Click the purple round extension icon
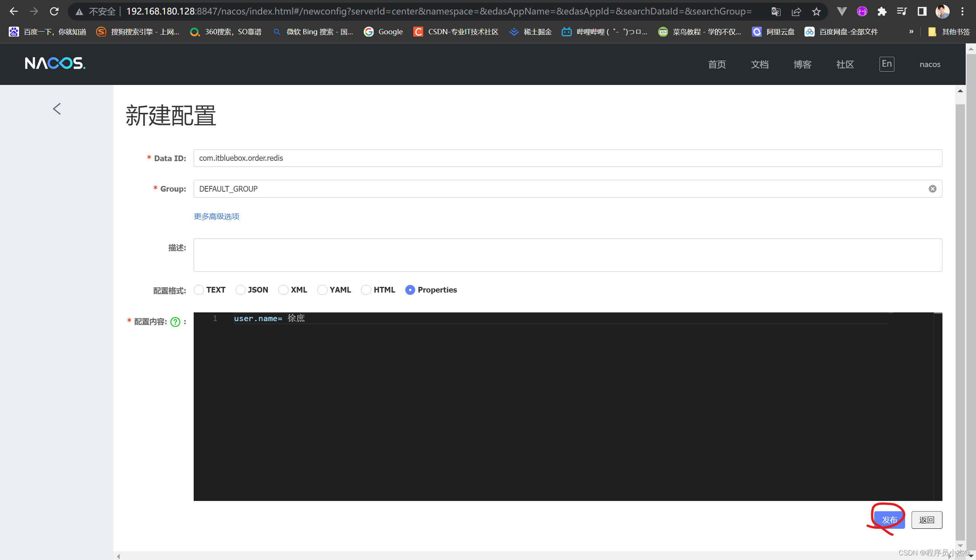The image size is (976, 560). pos(862,11)
